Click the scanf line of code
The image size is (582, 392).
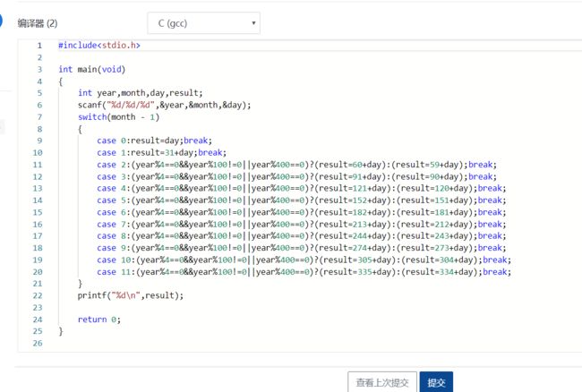click(x=165, y=105)
